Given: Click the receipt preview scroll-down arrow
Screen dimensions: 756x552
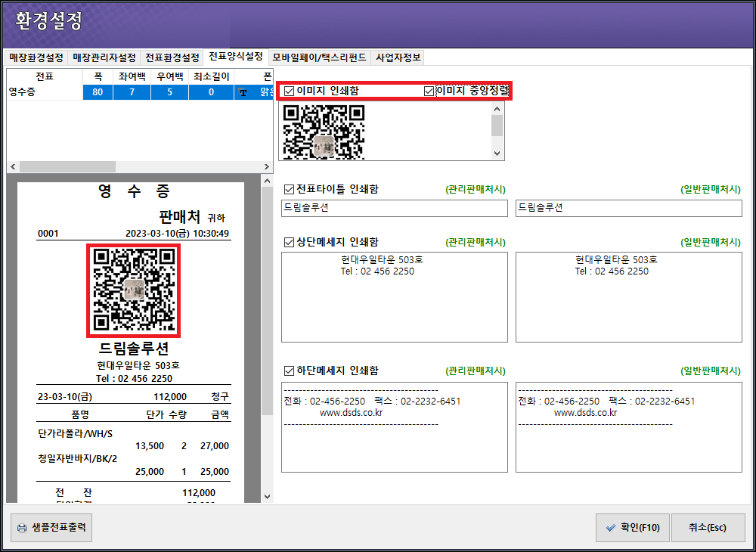Looking at the screenshot, I should coord(267,496).
